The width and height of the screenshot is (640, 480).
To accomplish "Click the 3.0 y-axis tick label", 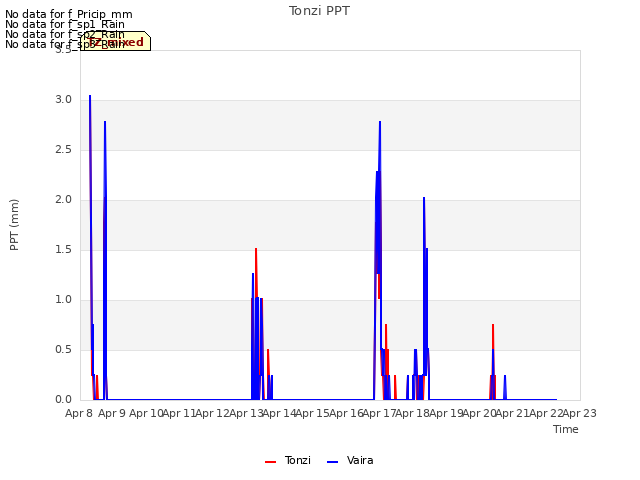I will coord(63,100).
